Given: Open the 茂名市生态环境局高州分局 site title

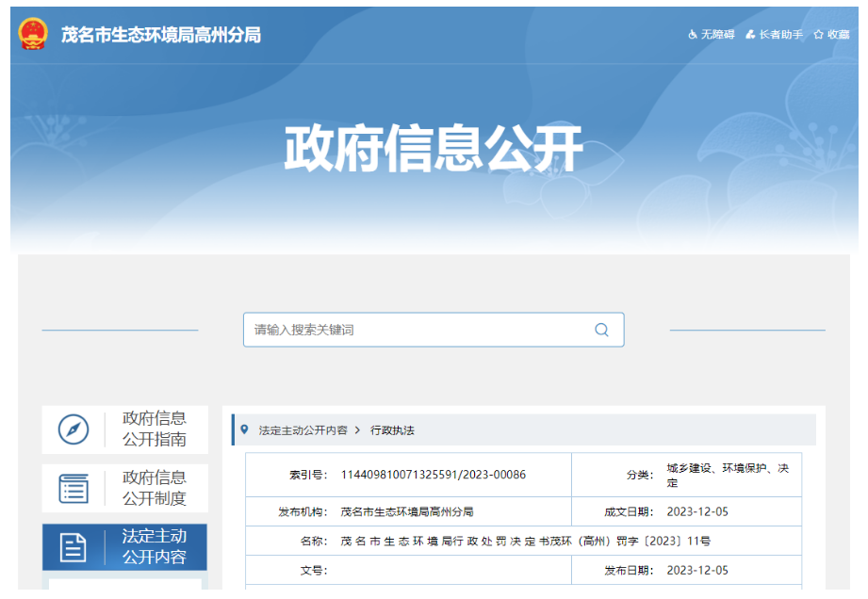Looking at the screenshot, I should (x=160, y=35).
